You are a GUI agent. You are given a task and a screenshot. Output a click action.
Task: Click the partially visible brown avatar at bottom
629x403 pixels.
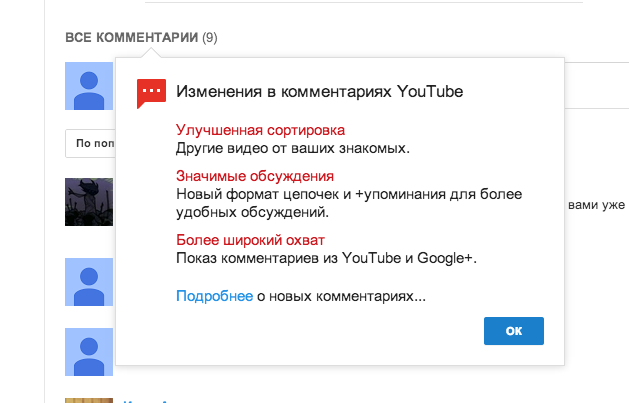89,399
